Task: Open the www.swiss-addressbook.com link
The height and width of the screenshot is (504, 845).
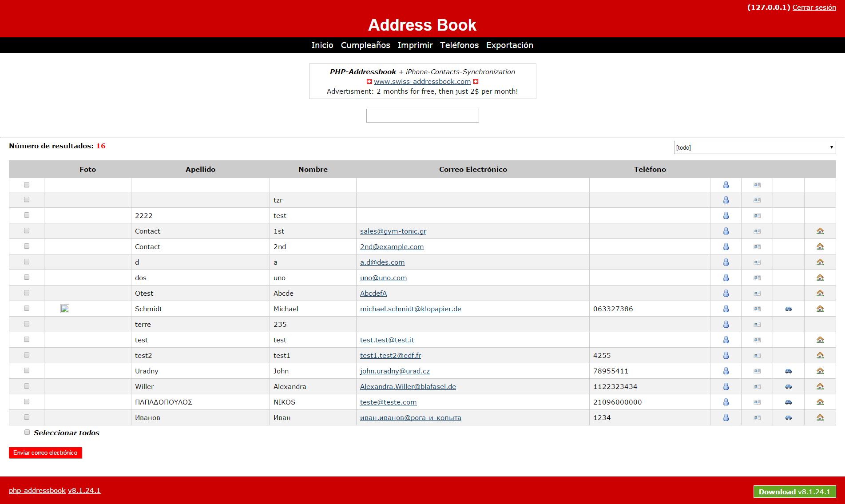Action: [x=422, y=81]
